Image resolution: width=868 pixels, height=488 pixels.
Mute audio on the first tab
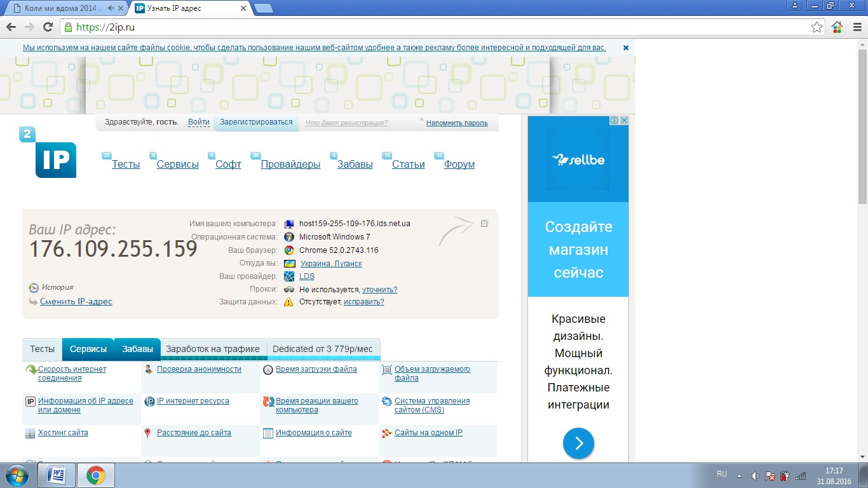click(x=111, y=8)
